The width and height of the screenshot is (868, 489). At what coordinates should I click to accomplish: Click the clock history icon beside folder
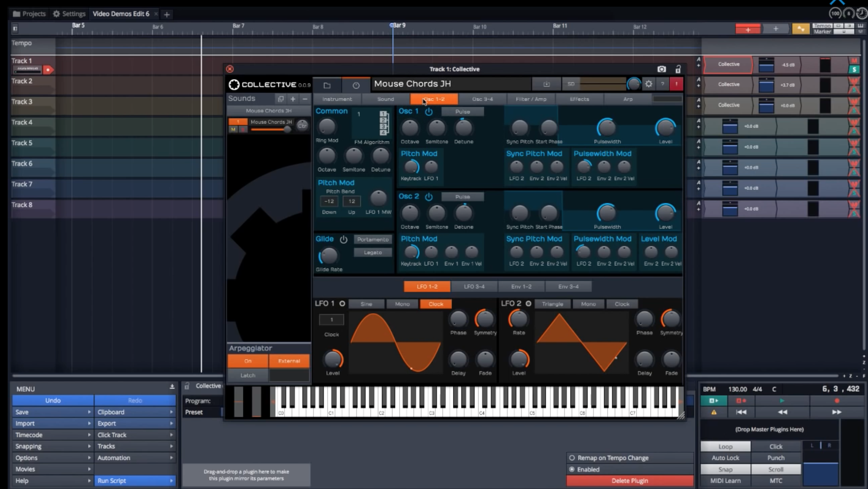[x=356, y=85]
